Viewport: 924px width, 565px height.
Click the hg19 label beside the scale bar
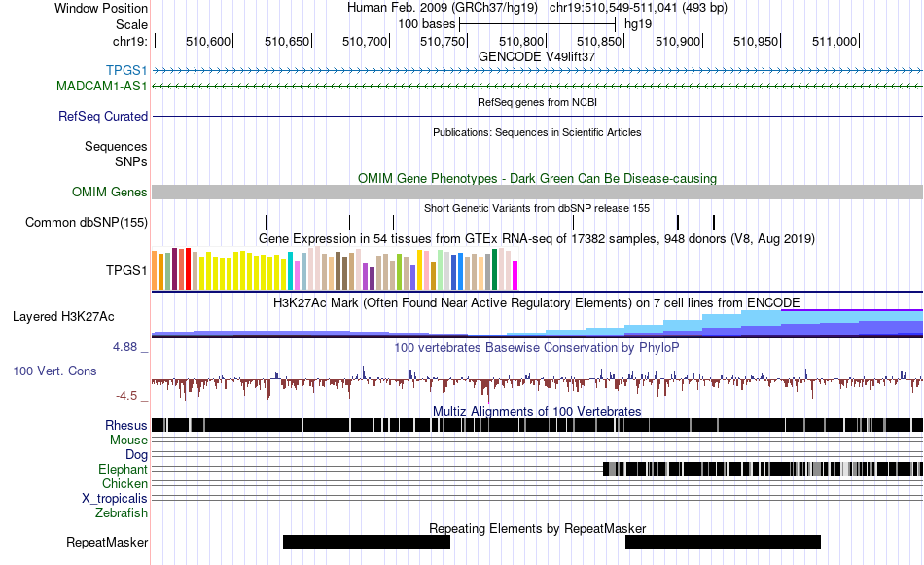tap(638, 24)
